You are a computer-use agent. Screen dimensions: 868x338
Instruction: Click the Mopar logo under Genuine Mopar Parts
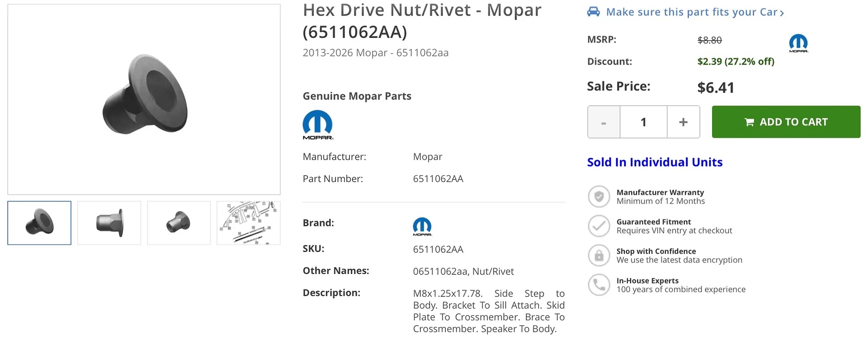[318, 125]
